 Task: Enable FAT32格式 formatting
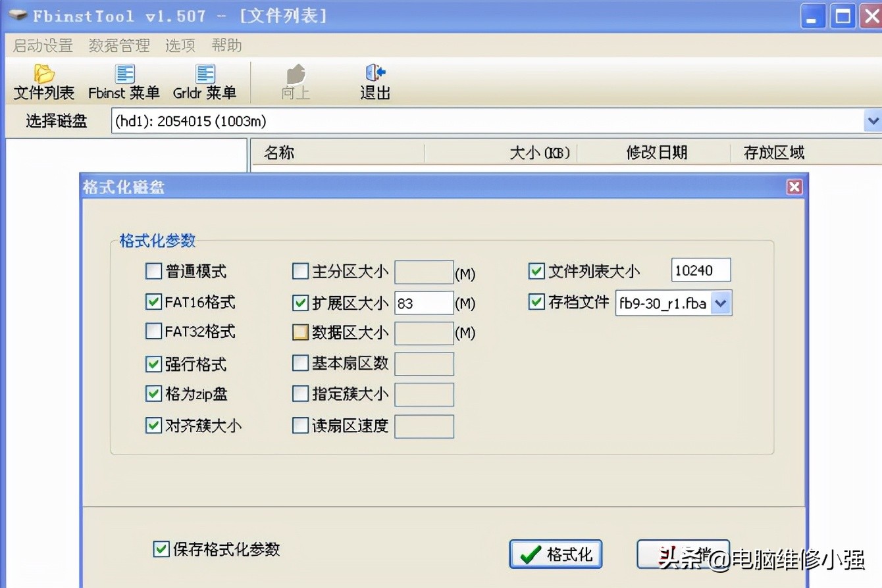tap(153, 331)
